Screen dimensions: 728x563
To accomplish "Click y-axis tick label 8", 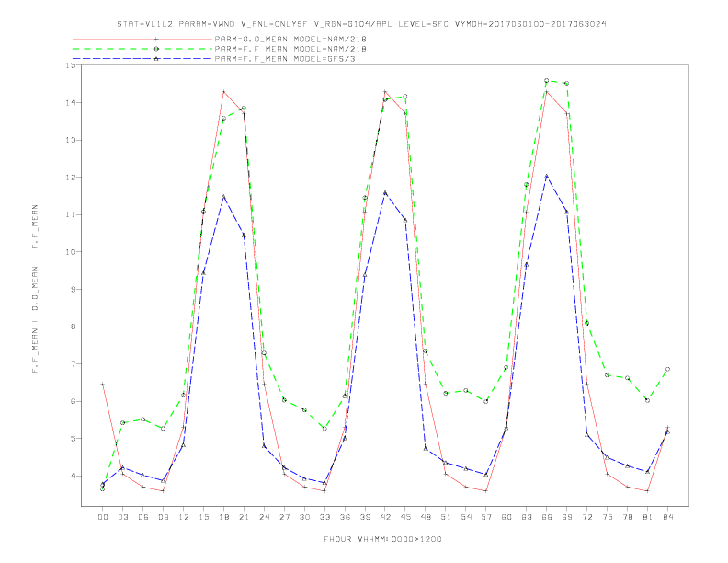I will tap(74, 327).
